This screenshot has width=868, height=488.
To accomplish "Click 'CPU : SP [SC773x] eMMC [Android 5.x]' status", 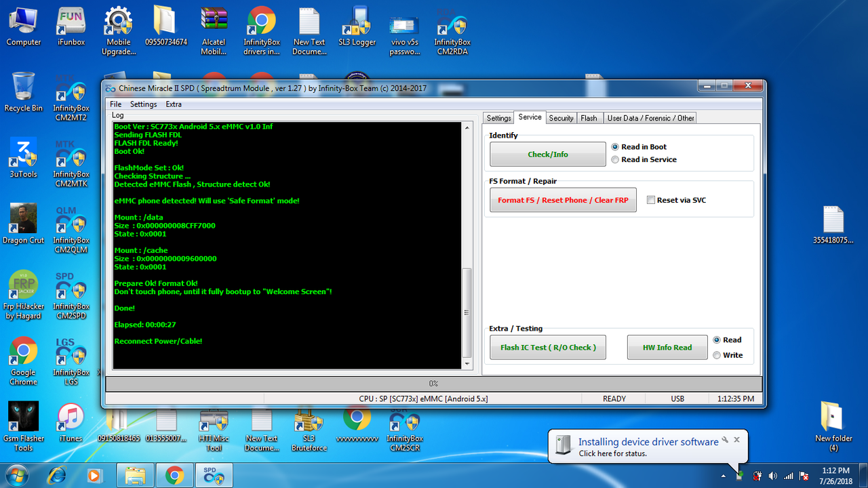I will pos(424,399).
